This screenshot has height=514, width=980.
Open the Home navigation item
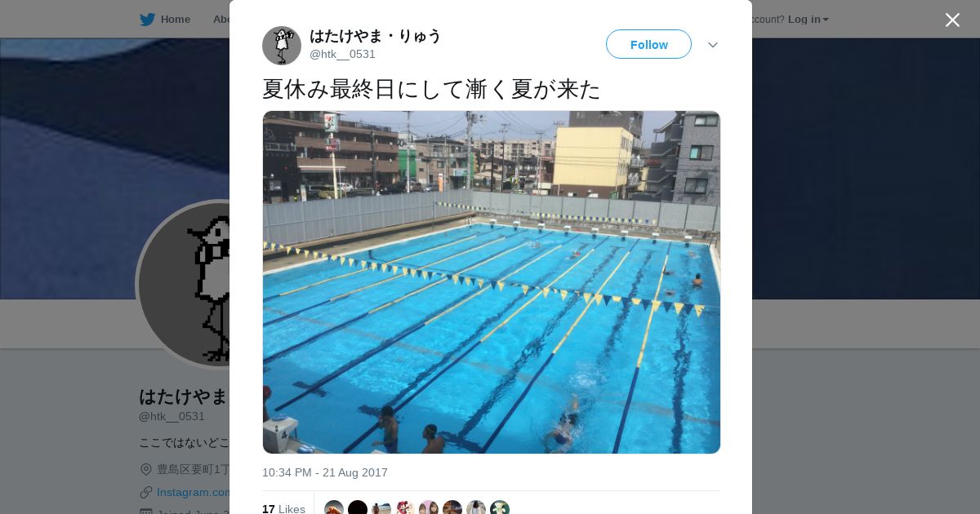pyautogui.click(x=165, y=19)
